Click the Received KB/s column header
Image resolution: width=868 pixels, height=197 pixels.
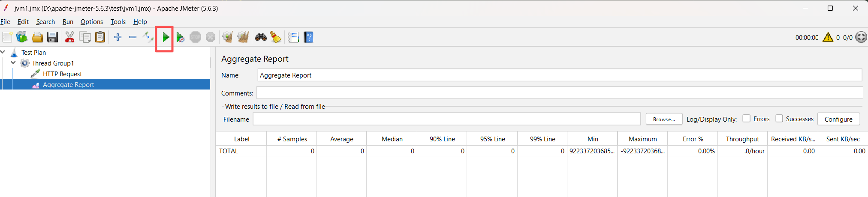793,139
